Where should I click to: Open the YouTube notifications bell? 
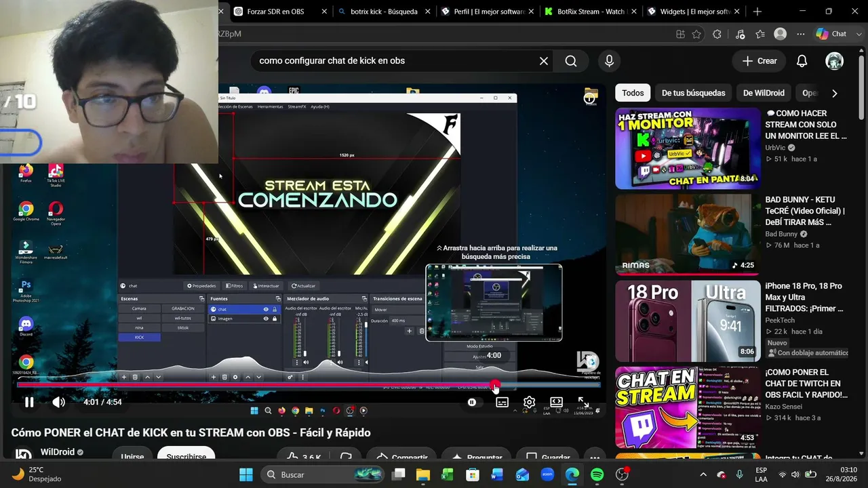click(802, 61)
